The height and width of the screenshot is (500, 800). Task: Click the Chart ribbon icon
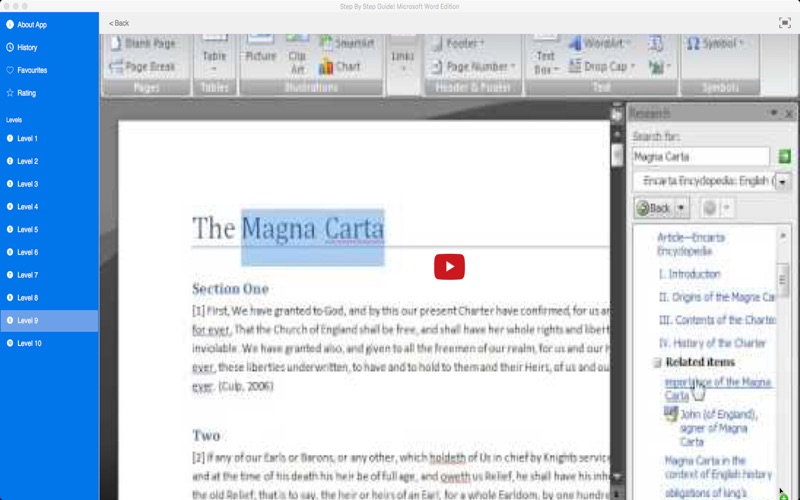click(340, 67)
